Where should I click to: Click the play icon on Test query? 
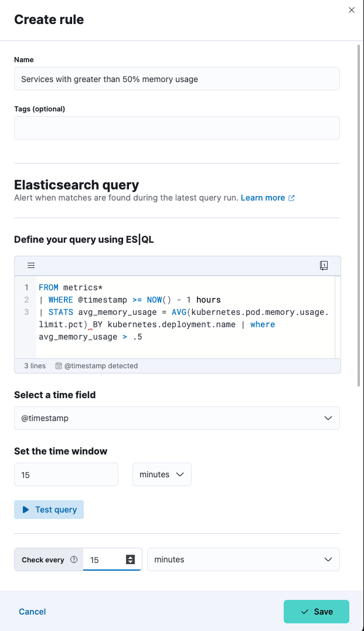[x=26, y=510]
